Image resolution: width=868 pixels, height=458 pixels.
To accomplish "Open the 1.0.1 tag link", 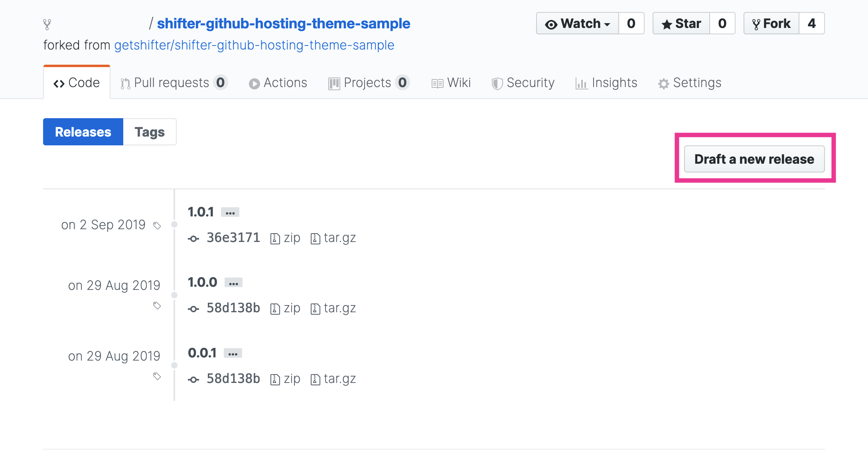I will coord(201,212).
